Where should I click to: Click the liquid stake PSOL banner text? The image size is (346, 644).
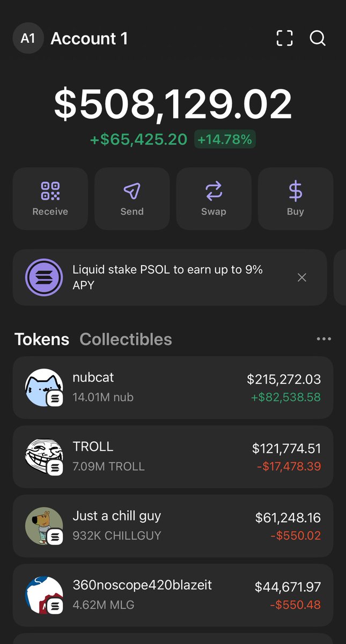point(167,277)
